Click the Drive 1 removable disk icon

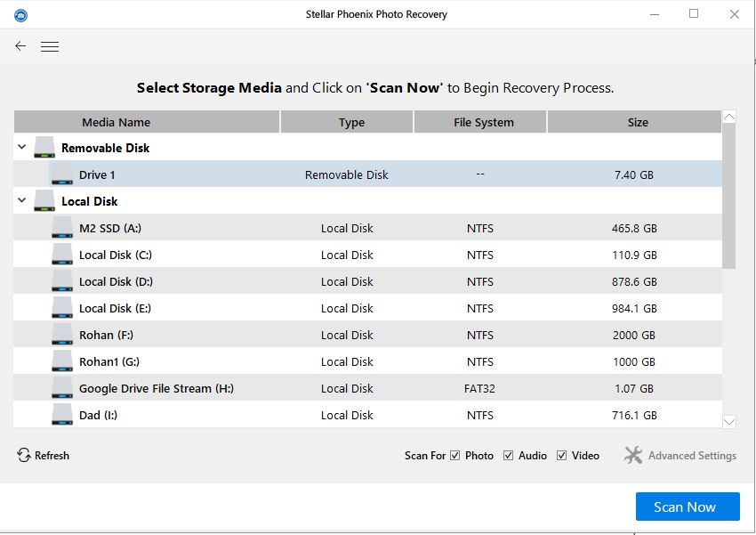point(61,174)
